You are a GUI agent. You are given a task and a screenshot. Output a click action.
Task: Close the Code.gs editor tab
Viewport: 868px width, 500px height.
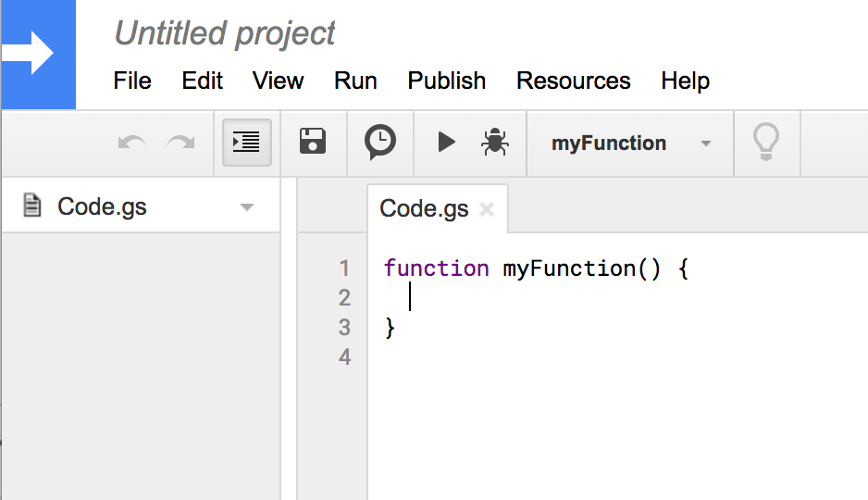tap(487, 209)
